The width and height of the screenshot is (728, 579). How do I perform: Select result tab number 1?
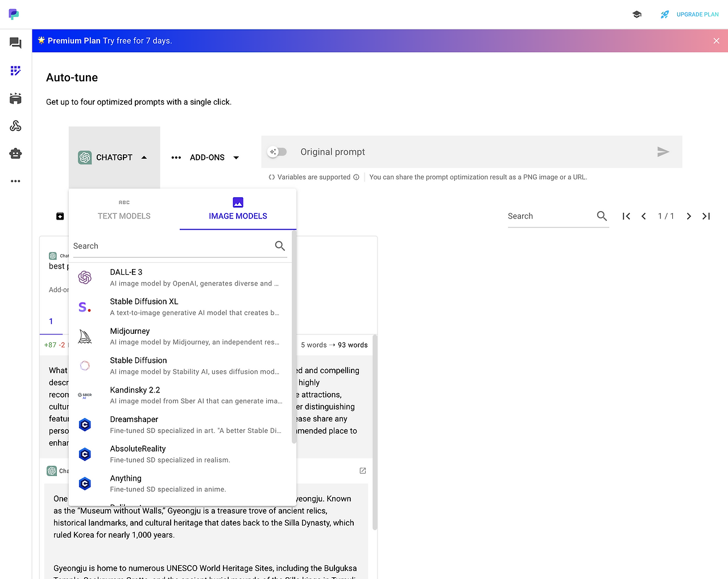pyautogui.click(x=51, y=321)
